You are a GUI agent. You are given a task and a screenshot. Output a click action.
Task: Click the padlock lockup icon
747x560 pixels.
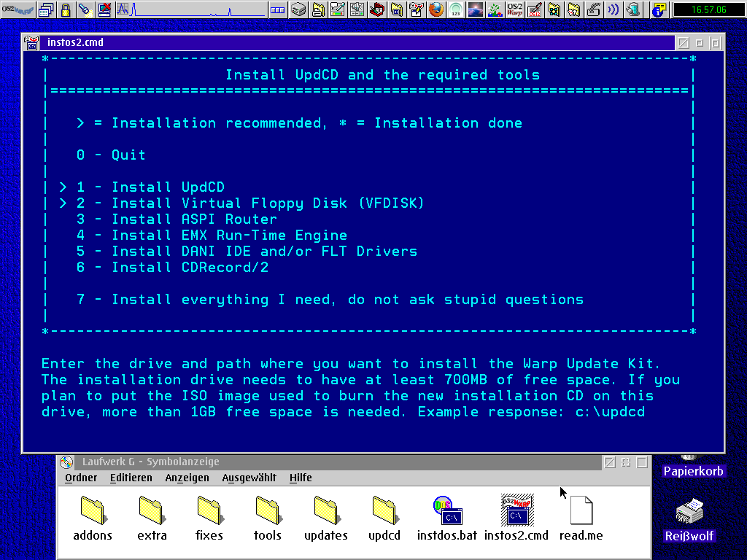(x=66, y=9)
